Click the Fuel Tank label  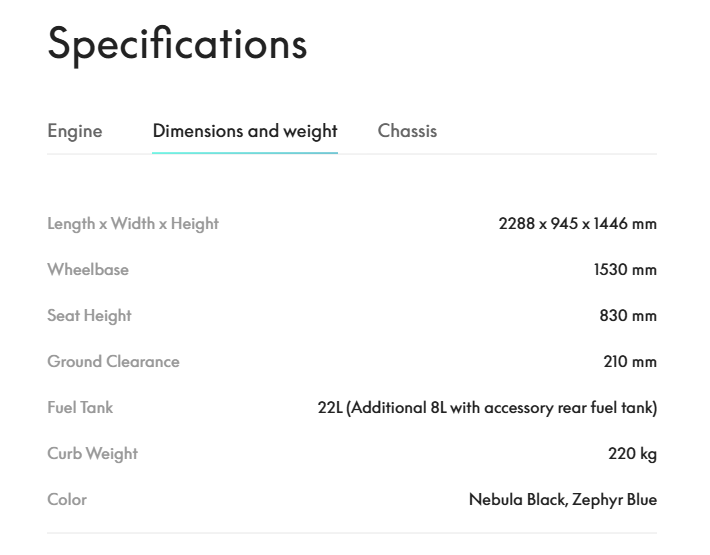(80, 407)
